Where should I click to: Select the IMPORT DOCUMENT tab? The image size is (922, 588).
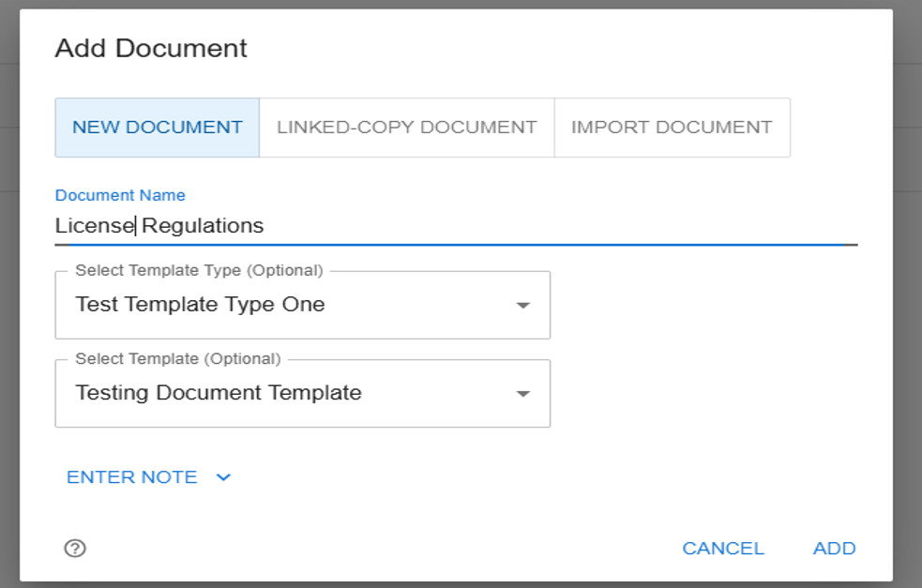672,128
